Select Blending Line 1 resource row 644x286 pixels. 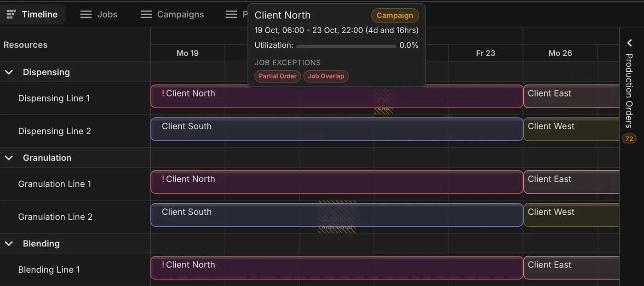(x=75, y=269)
